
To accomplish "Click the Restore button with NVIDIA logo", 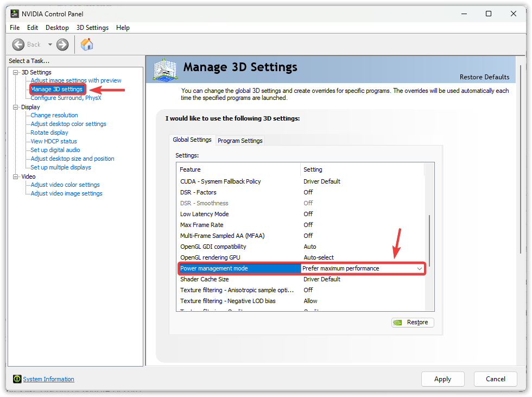I will pos(413,322).
